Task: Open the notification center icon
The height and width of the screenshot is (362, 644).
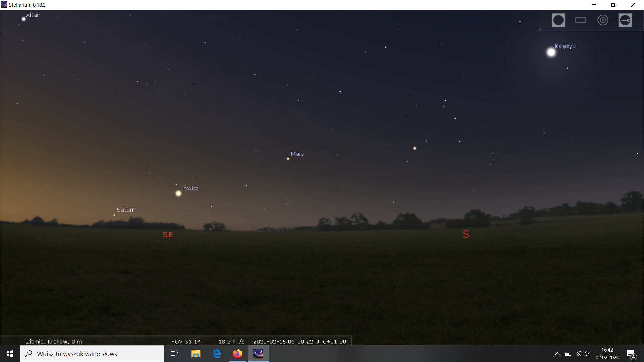Action: point(631,354)
